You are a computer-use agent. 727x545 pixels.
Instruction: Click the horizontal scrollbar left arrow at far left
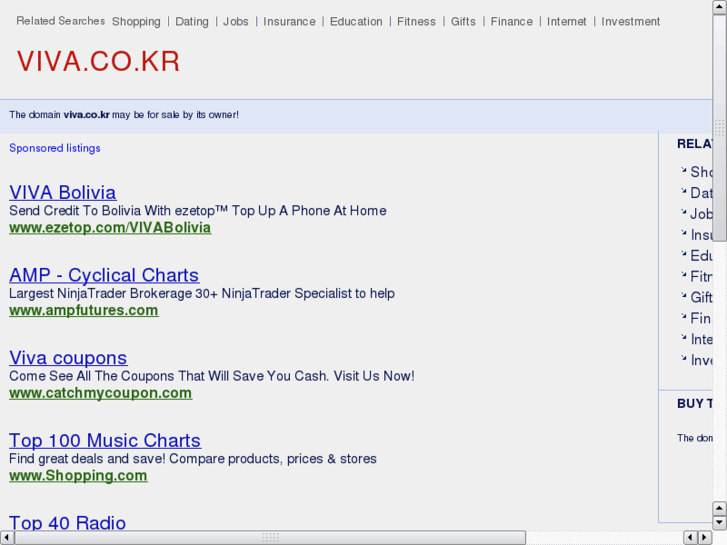point(7,538)
